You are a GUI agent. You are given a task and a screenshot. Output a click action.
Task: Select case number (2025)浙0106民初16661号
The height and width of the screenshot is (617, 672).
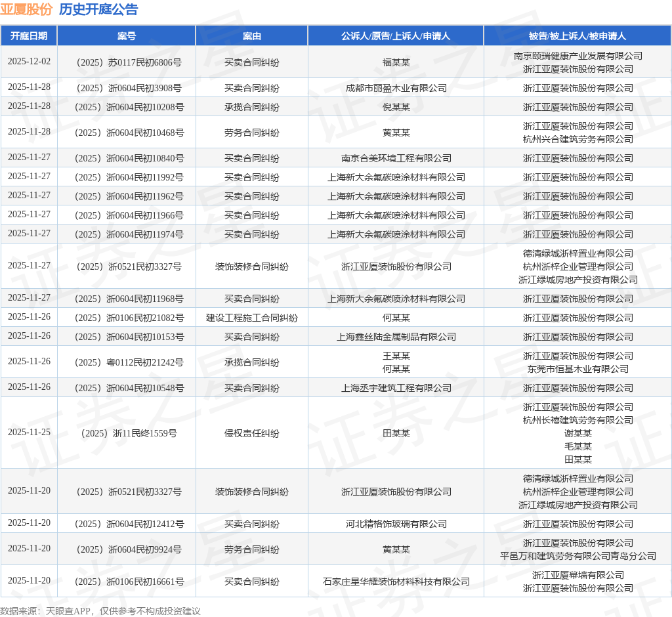[x=129, y=582]
